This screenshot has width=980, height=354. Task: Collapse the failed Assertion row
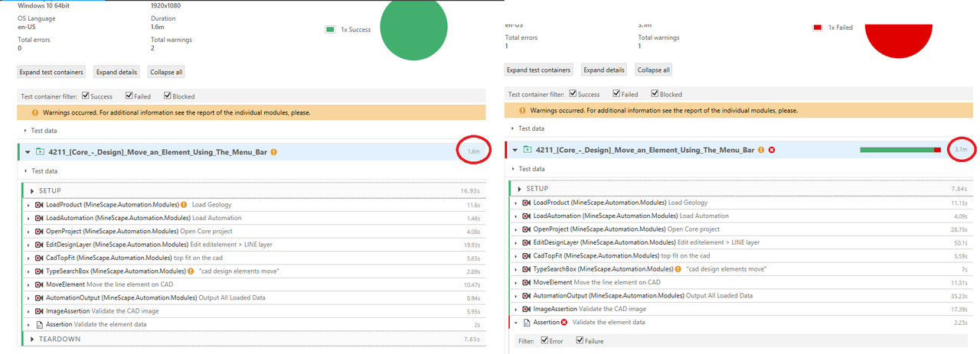[516, 322]
